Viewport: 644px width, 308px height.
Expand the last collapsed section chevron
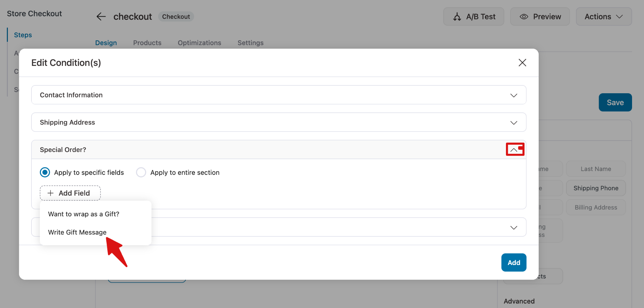click(514, 227)
